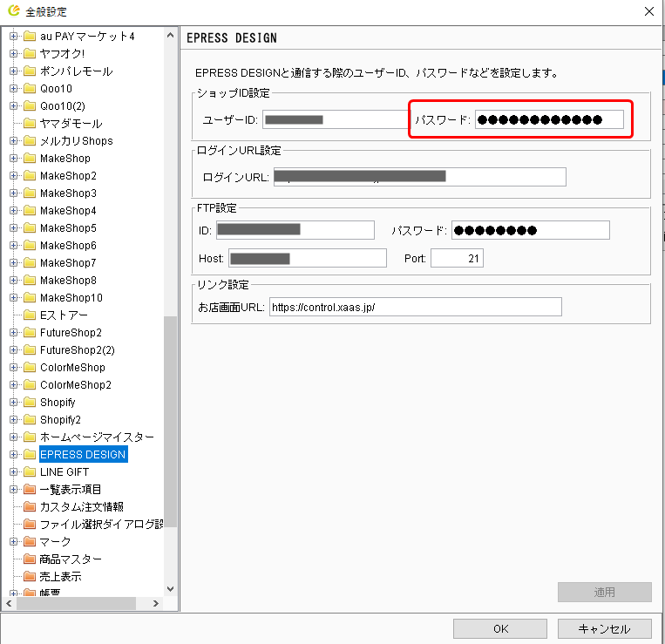Click the ColorMeShop folder icon
The width and height of the screenshot is (665, 644).
coord(30,368)
